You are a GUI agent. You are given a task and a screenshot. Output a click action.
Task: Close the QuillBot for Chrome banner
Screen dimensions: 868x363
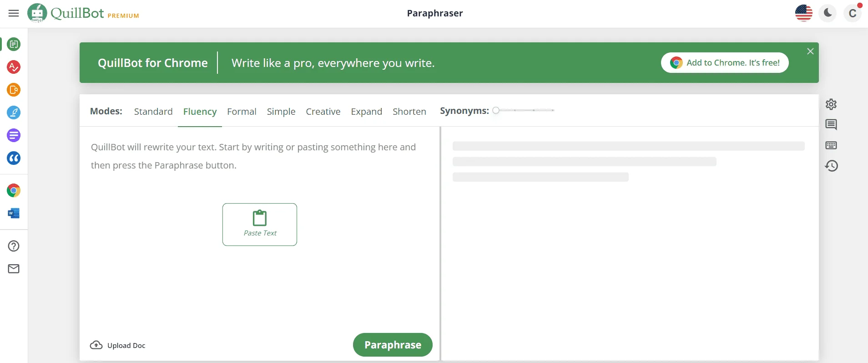[810, 51]
